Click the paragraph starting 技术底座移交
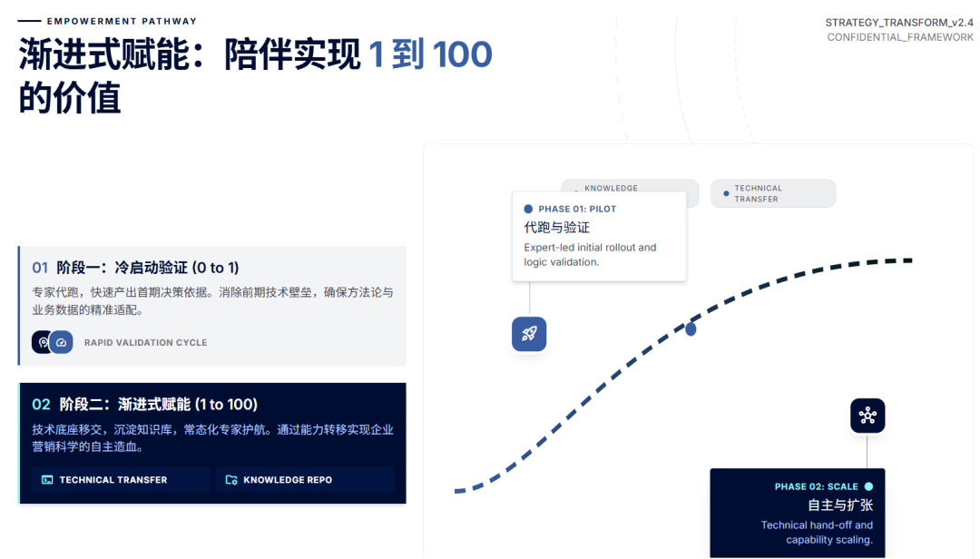Viewport: 980px width, 559px height. pos(212,437)
